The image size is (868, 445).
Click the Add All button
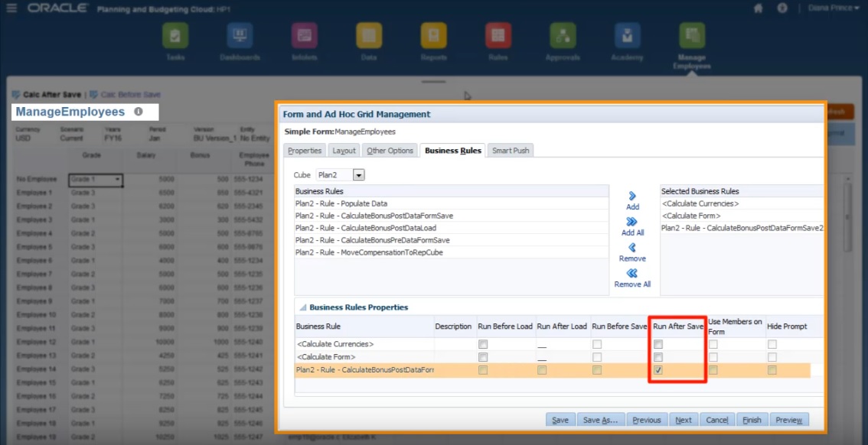[631, 226]
